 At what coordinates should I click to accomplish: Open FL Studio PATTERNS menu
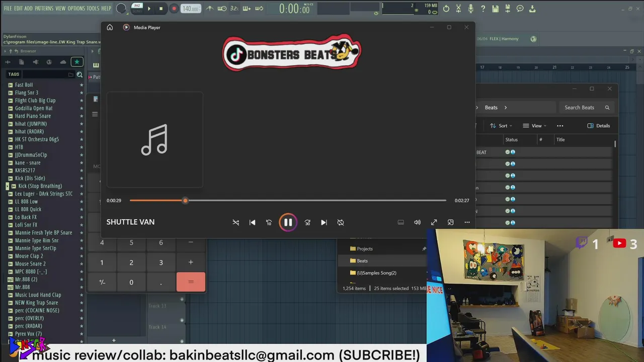pos(44,9)
